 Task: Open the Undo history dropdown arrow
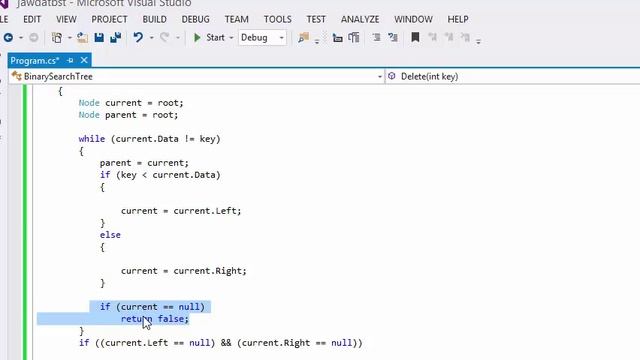(x=151, y=38)
